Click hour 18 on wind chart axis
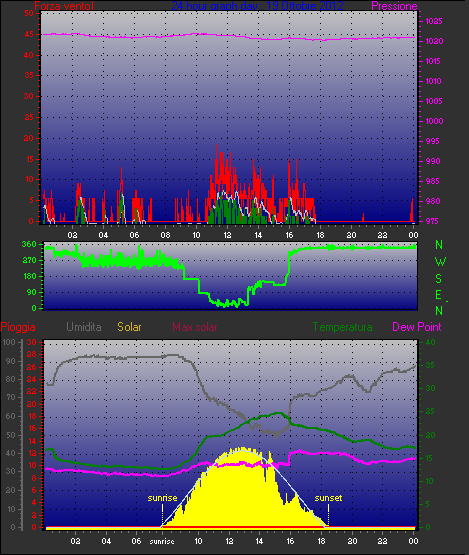Viewport: 469px width, 555px height. [x=320, y=235]
